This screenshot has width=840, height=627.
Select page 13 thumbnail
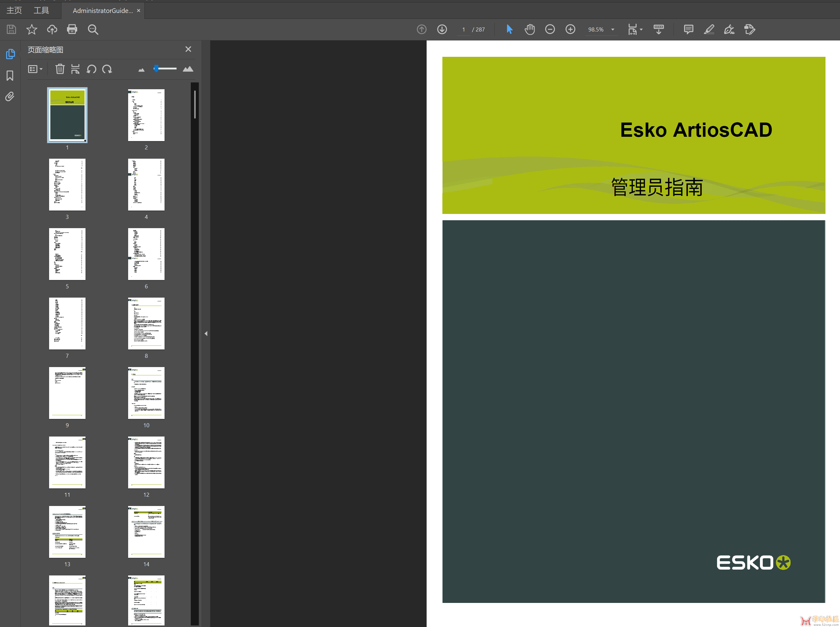[x=67, y=532]
